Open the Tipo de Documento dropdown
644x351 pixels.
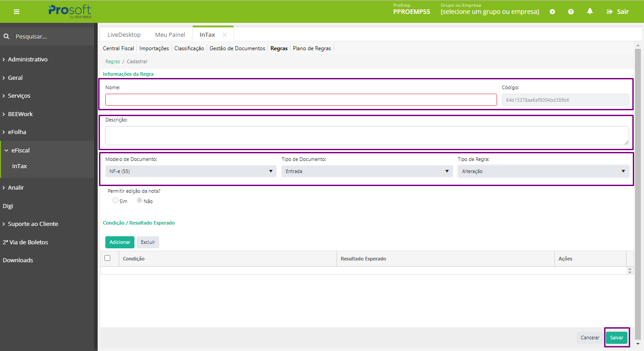[367, 171]
